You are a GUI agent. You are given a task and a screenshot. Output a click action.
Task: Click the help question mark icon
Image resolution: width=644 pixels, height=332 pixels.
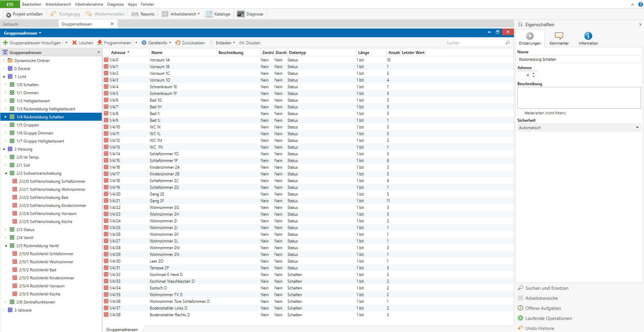(x=640, y=4)
